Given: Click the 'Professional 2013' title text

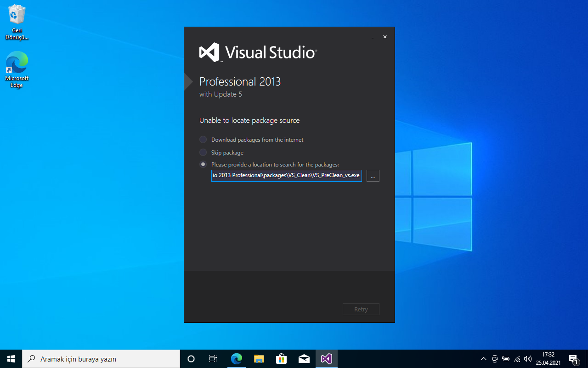Looking at the screenshot, I should [x=240, y=82].
